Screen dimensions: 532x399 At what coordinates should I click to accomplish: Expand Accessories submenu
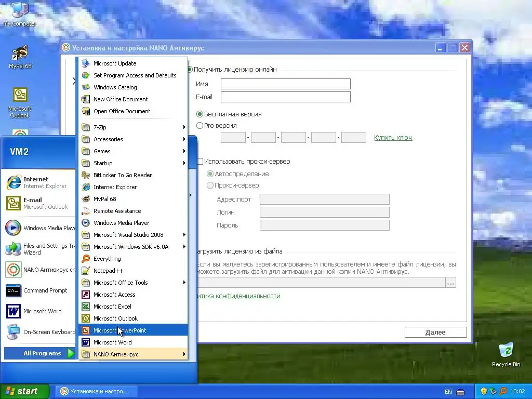tap(133, 139)
